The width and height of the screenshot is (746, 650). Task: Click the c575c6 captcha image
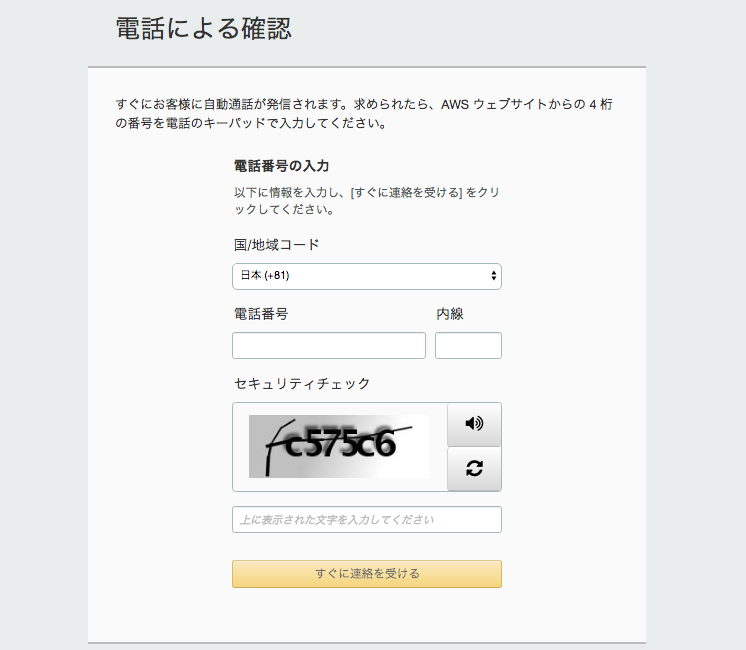339,446
